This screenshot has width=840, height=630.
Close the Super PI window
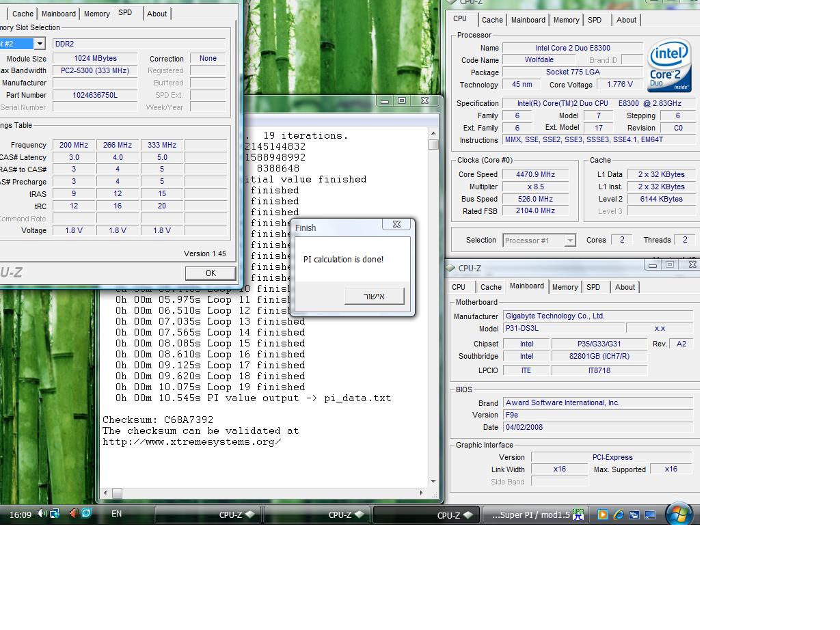424,100
